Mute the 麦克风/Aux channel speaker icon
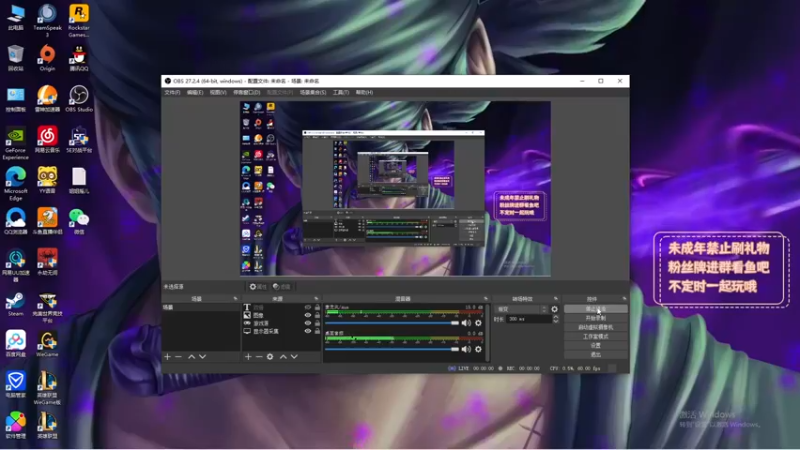 pos(466,323)
